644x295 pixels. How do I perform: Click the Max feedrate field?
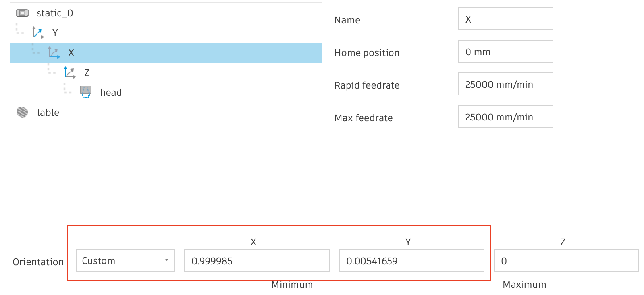point(505,116)
